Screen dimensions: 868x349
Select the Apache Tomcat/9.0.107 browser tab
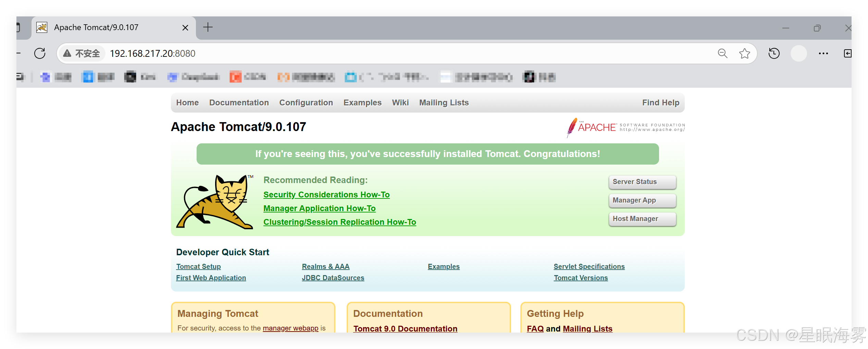tap(114, 28)
